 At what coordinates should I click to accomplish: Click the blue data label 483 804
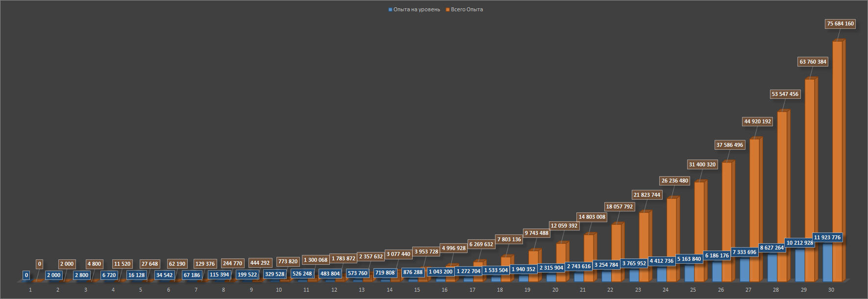329,274
